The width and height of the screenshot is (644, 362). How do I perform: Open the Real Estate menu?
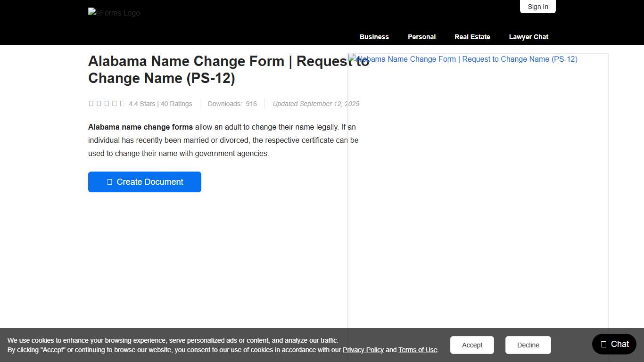point(472,36)
